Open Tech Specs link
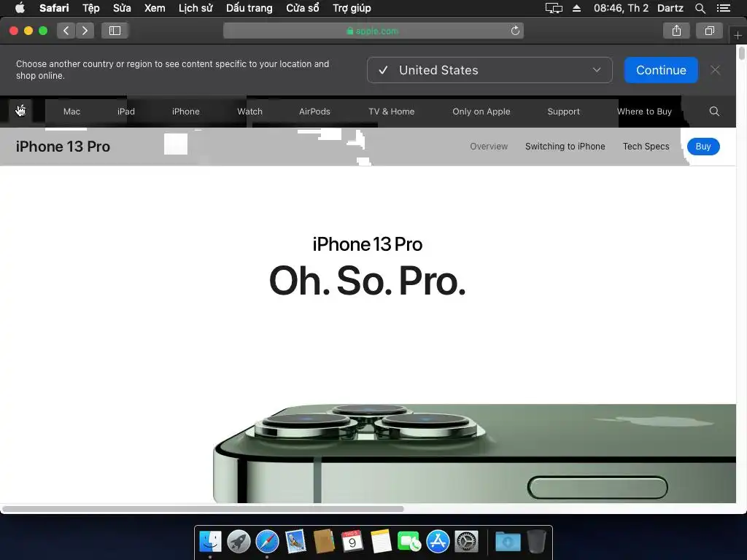 click(646, 146)
